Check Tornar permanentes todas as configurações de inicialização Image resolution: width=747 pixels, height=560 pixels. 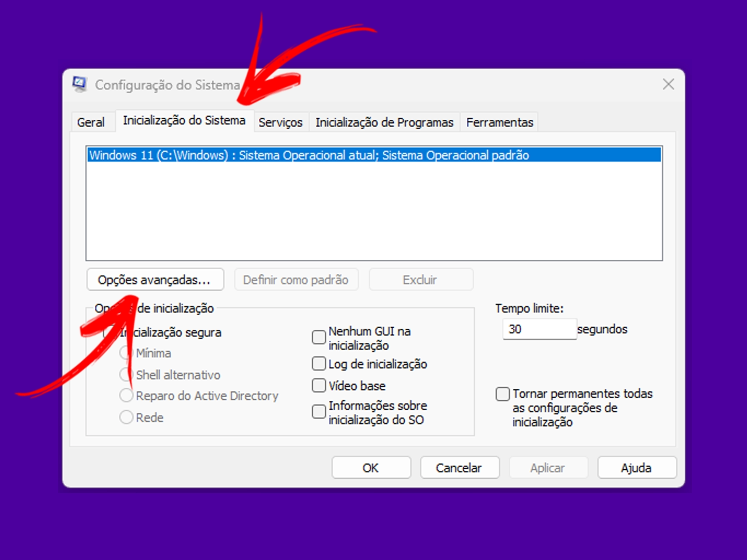502,394
